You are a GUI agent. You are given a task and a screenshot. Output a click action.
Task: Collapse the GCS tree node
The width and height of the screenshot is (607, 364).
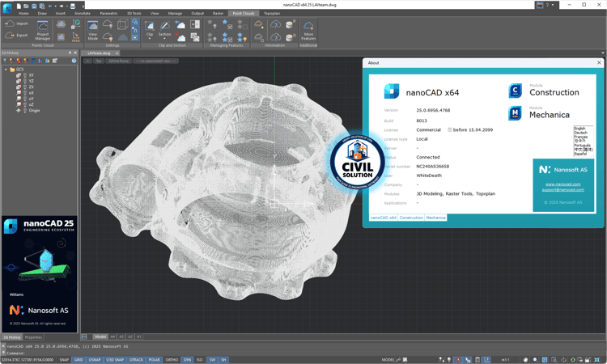point(6,70)
